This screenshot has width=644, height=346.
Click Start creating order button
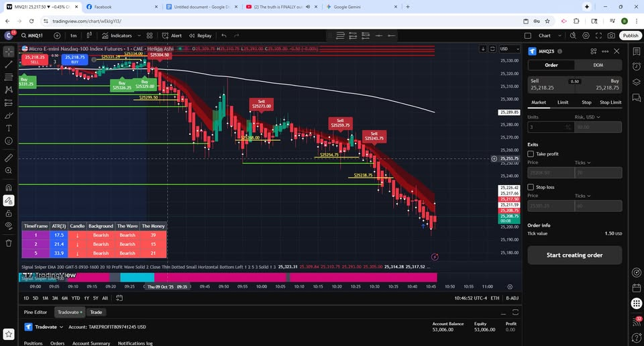(x=574, y=255)
